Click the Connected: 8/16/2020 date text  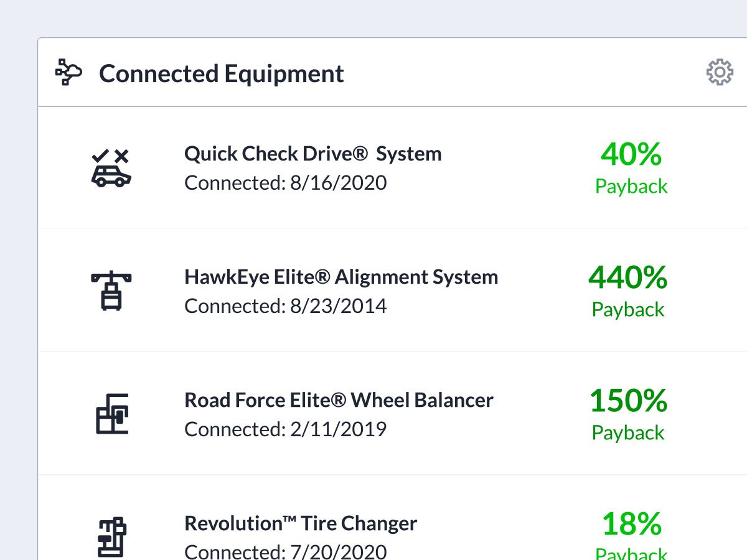click(285, 183)
